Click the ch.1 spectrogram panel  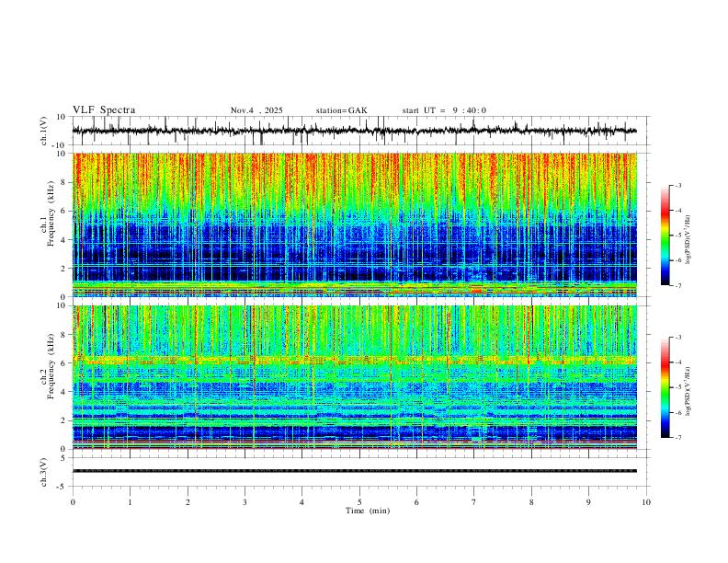pyautogui.click(x=355, y=224)
